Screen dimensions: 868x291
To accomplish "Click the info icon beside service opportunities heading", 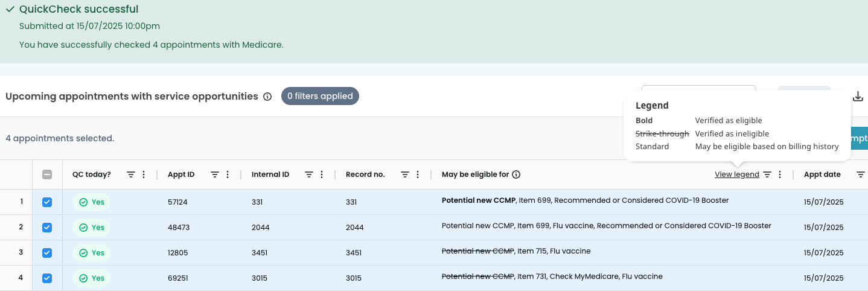I will click(267, 97).
